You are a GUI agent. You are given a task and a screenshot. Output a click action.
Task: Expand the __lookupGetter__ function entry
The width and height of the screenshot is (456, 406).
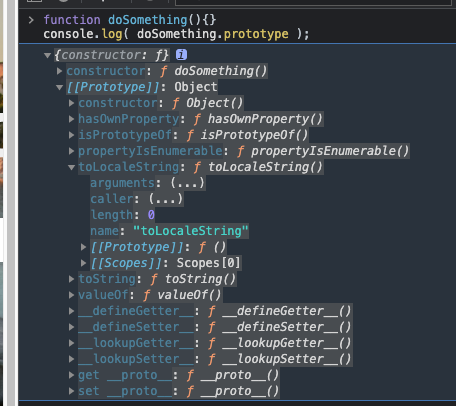pyautogui.click(x=71, y=343)
